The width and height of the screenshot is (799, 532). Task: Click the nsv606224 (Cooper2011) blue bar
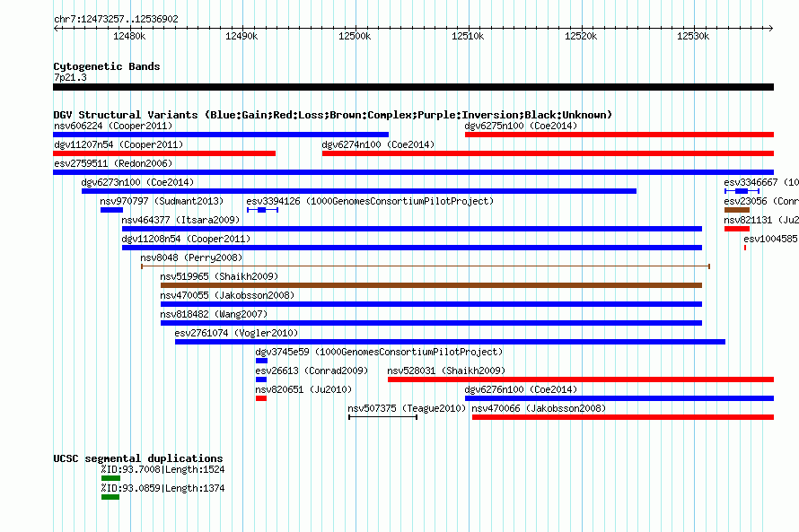(221, 135)
